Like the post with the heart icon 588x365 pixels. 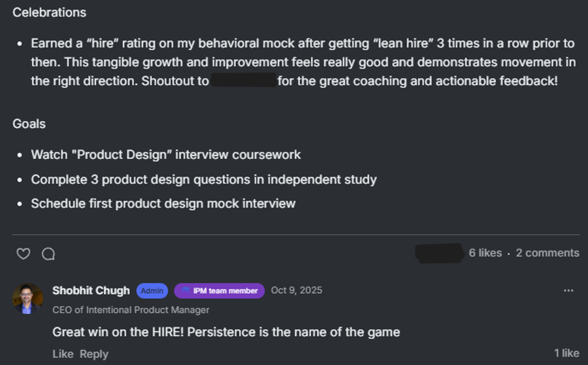pyautogui.click(x=24, y=254)
